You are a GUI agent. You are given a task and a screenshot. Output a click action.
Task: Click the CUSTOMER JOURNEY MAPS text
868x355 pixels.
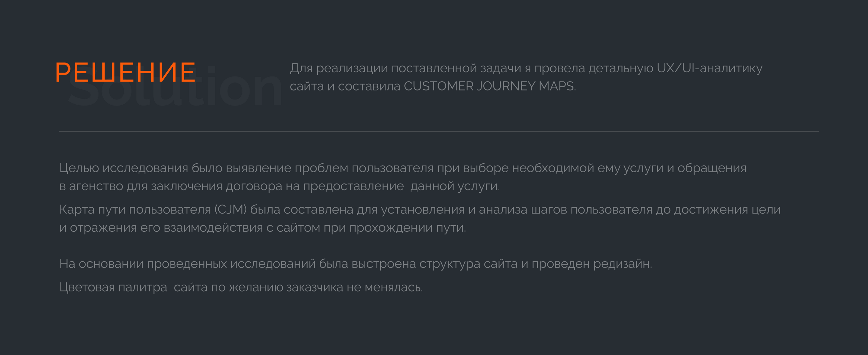[x=489, y=86]
